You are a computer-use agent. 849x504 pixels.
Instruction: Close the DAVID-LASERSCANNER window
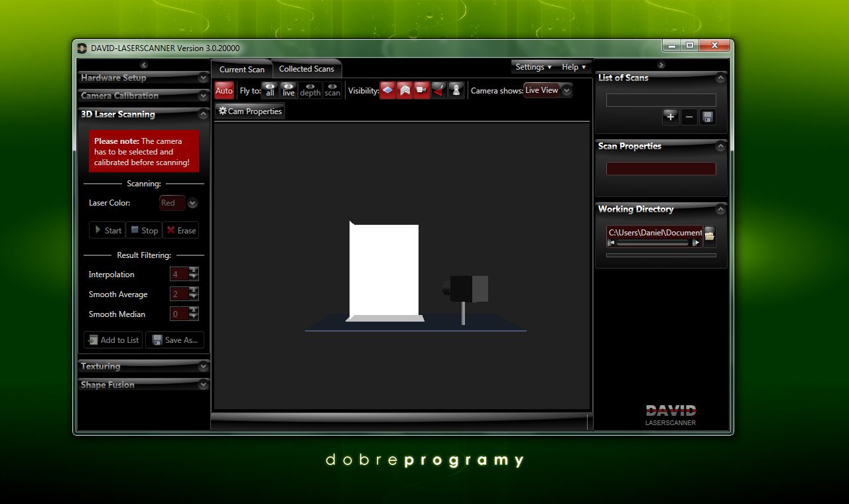coord(714,45)
